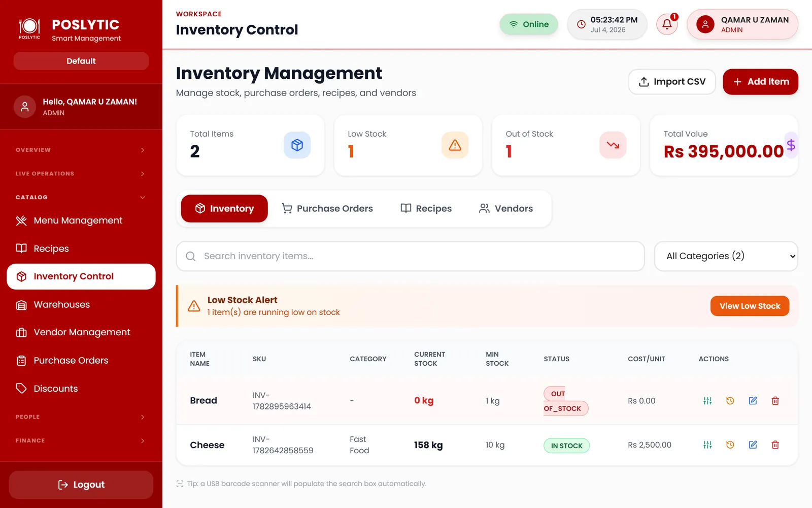Click View Low Stock button

coord(750,306)
